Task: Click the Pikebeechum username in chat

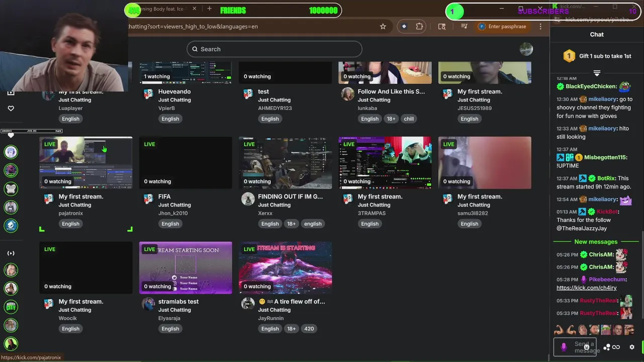Action: pos(607,280)
